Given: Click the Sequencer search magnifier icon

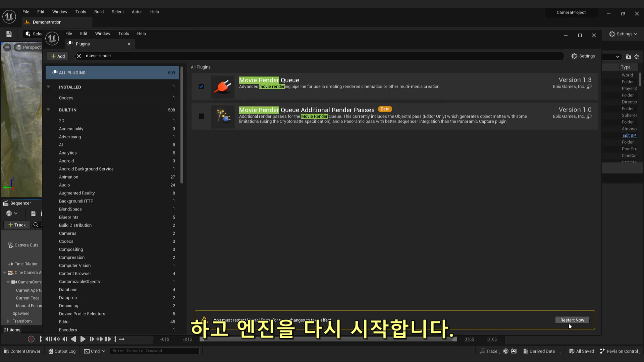Looking at the screenshot, I should [36, 225].
